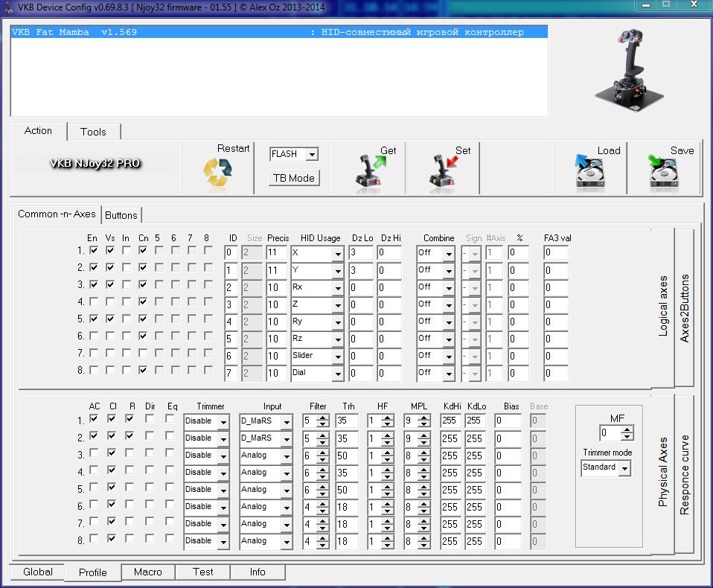Select the Action tab
Screen dimensions: 713x588
pyautogui.click(x=38, y=131)
